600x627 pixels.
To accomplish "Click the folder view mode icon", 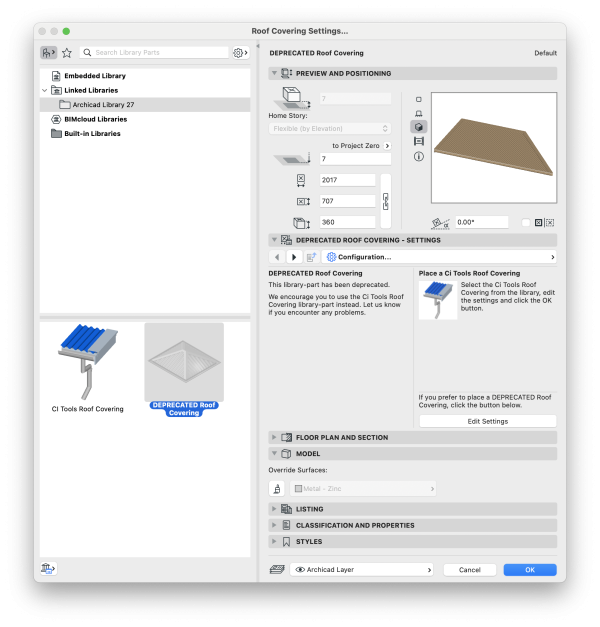I will point(48,53).
